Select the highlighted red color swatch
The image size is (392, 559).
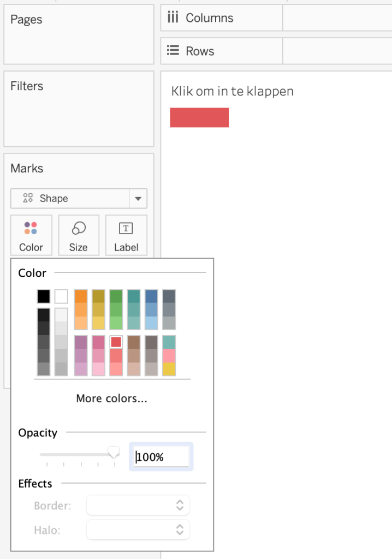(116, 342)
